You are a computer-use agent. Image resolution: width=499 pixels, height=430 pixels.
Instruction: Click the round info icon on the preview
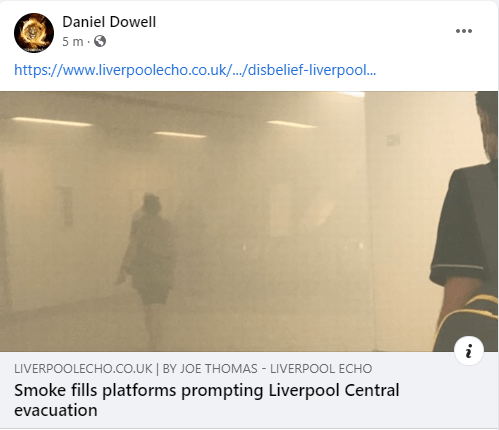469,351
